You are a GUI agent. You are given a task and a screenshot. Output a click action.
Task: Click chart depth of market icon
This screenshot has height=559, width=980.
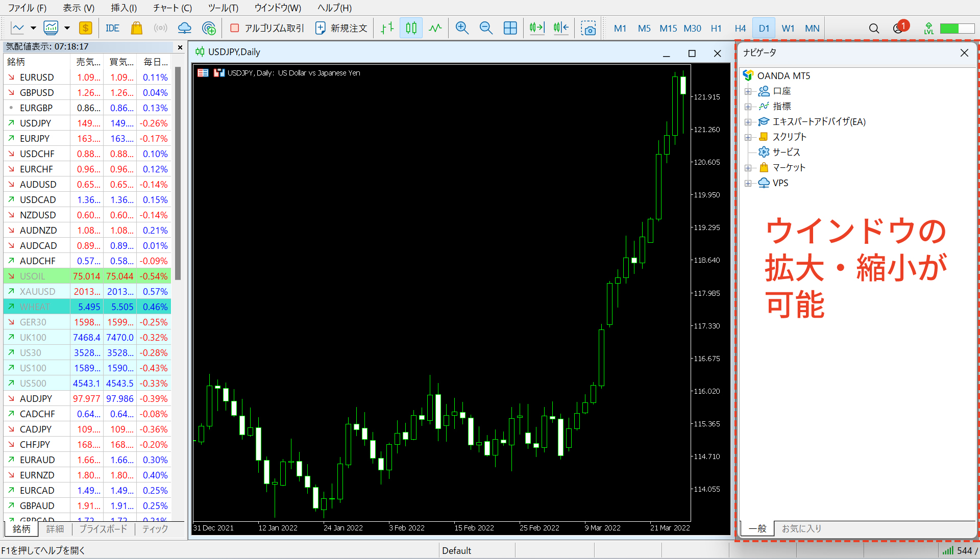click(x=219, y=73)
